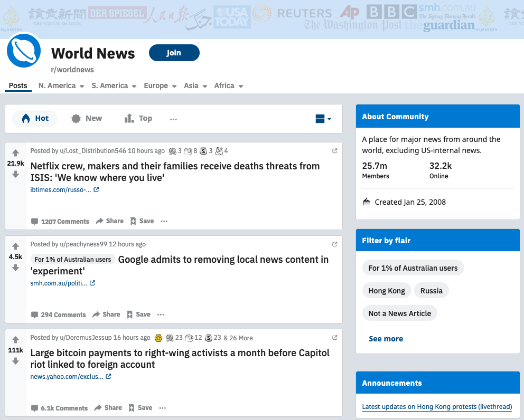524x420 pixels.
Task: Open the 1207 Comments on Netflix post
Action: 60,222
